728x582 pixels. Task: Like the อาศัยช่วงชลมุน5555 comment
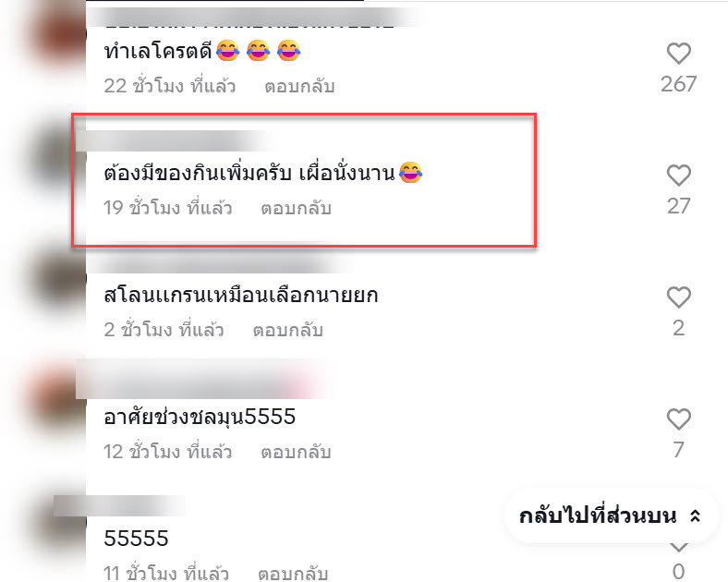[679, 419]
